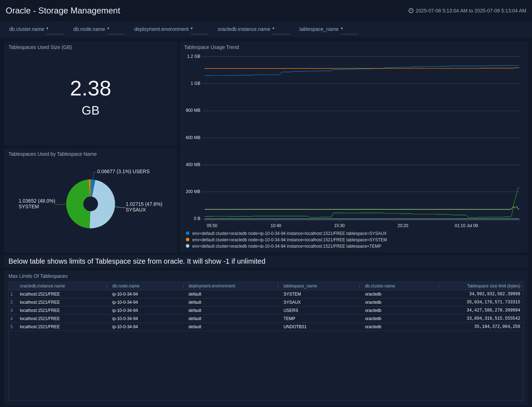
Task: Click the '0.06677 (3.1%) USERS' pie label
Action: [x=123, y=171]
